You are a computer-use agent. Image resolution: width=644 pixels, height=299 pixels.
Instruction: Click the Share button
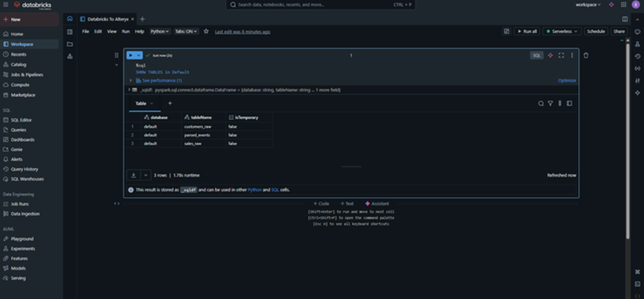[x=619, y=31]
